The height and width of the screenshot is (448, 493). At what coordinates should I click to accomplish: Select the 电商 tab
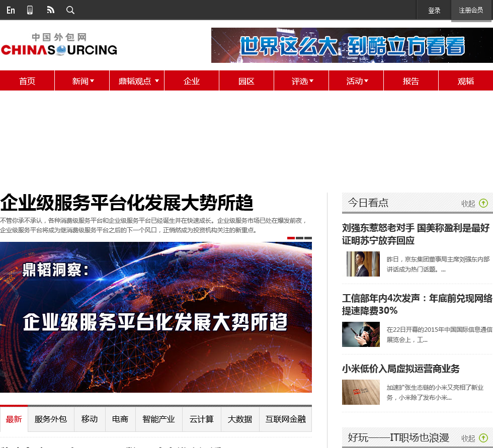pyautogui.click(x=120, y=419)
